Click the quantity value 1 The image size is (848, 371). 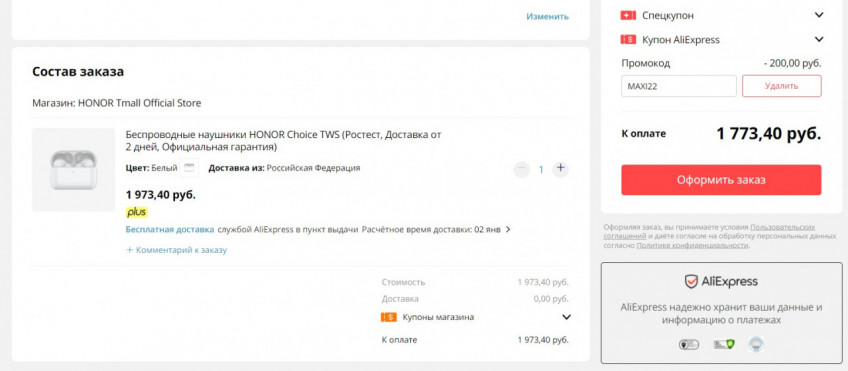coord(541,170)
